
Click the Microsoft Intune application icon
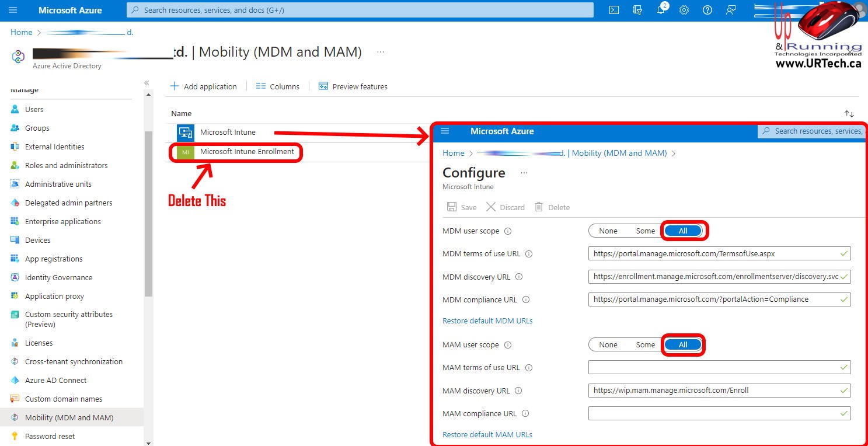[x=186, y=133]
